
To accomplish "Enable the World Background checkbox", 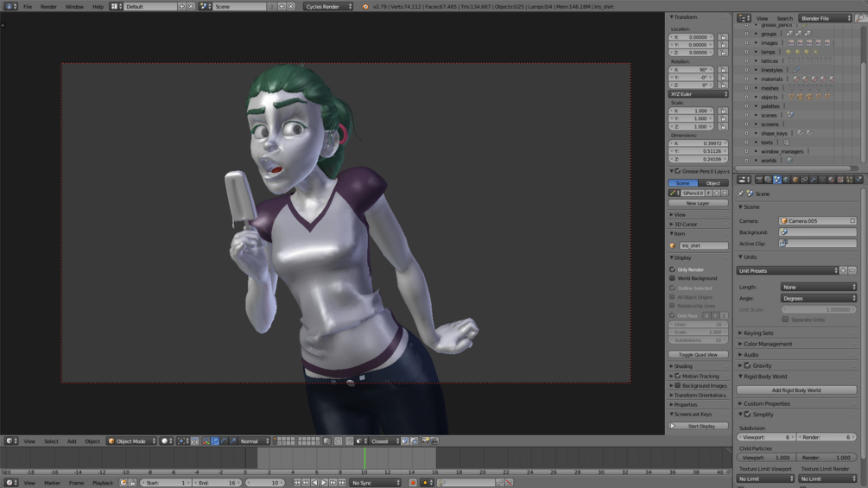I will 673,278.
